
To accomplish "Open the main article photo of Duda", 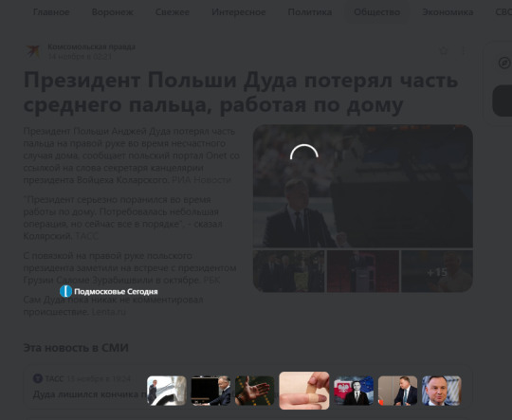I will [x=363, y=186].
